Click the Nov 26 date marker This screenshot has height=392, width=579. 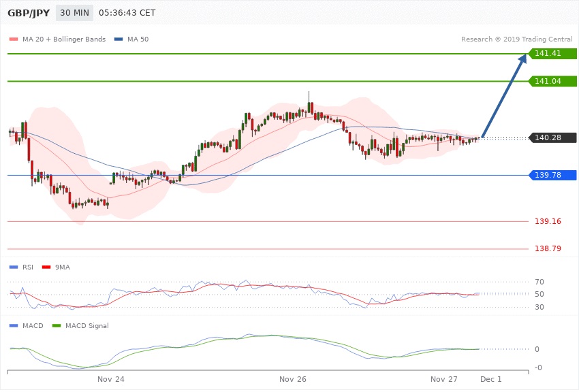coord(292,378)
